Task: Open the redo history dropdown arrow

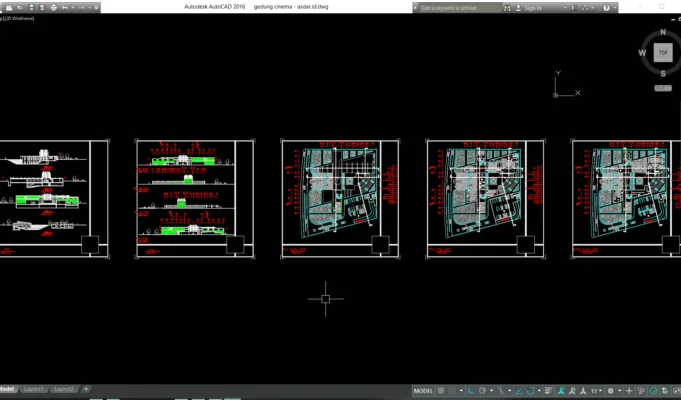Action: pos(90,7)
